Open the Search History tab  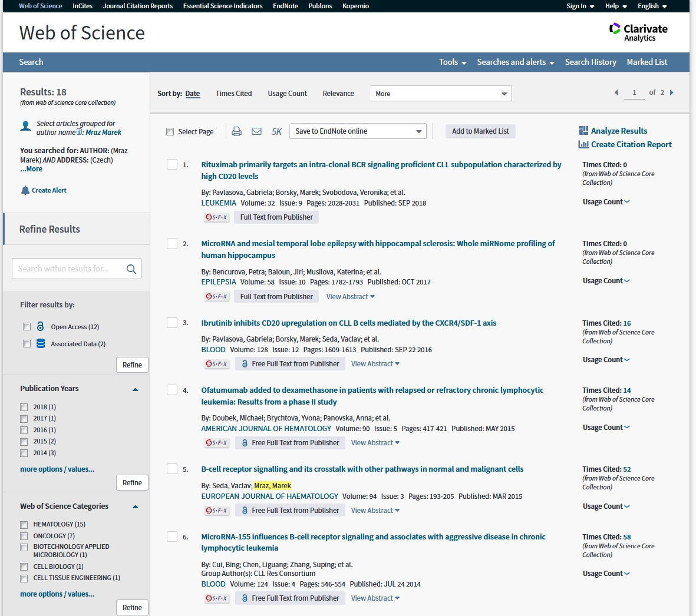[591, 62]
